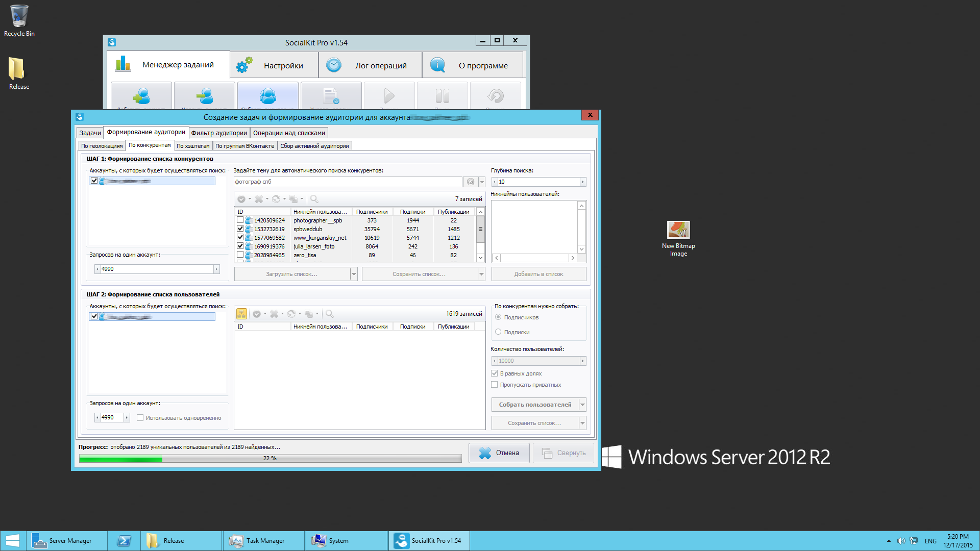This screenshot has height=551, width=980.
Task: Enable 'Пропускать приватных' checkbox
Action: coord(494,385)
